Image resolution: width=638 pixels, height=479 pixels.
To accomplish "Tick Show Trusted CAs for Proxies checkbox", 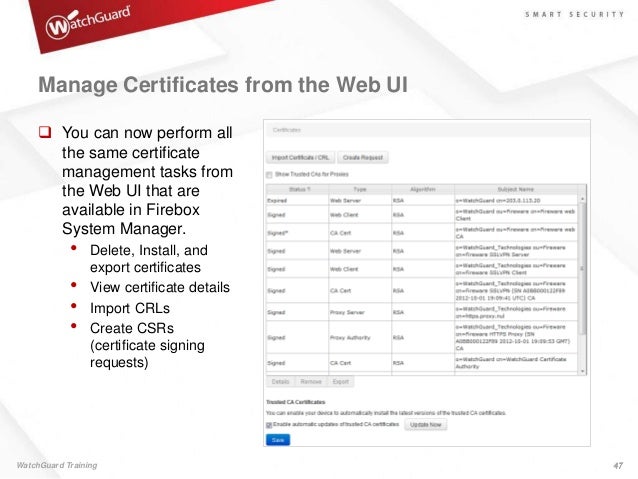I will pos(269,175).
